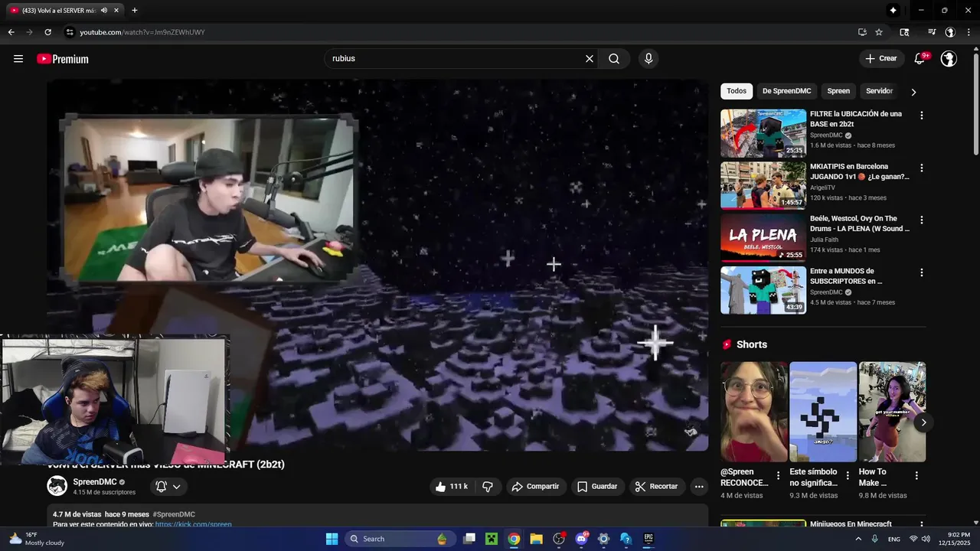This screenshot has height=551, width=980.
Task: Open options menu for LA PLENA video
Action: coord(922,220)
